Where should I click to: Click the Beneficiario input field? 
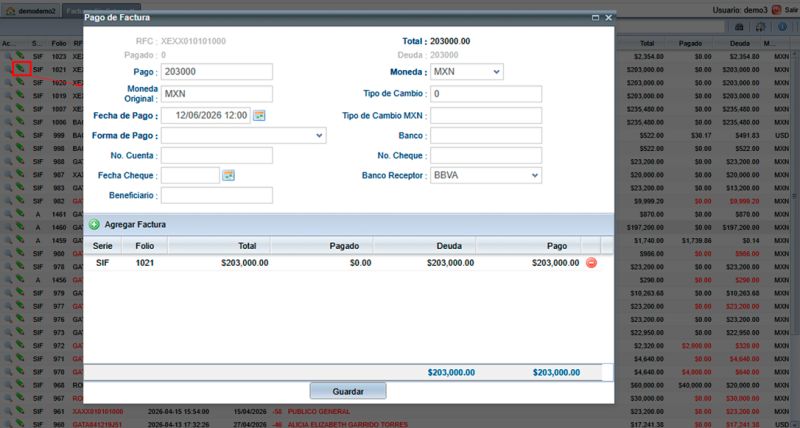click(217, 195)
